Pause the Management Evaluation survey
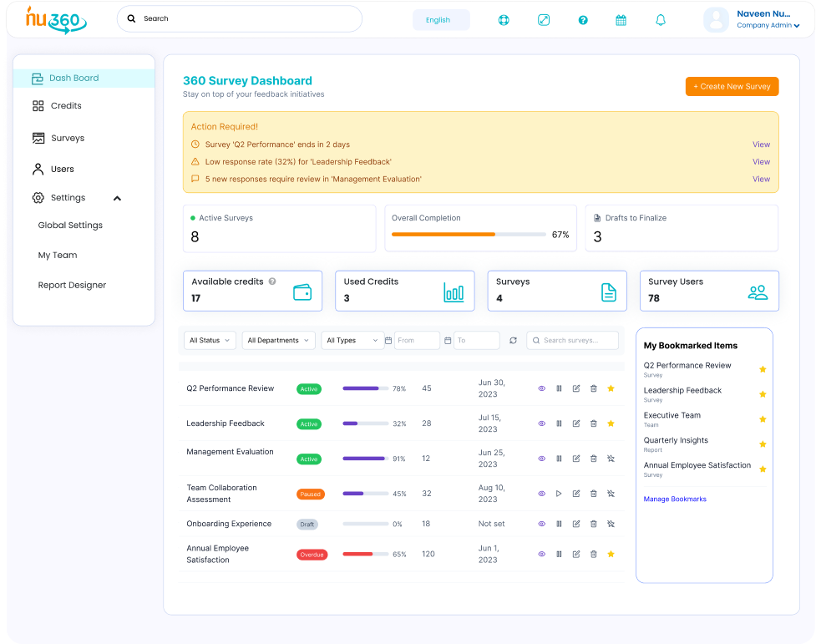 pyautogui.click(x=559, y=459)
